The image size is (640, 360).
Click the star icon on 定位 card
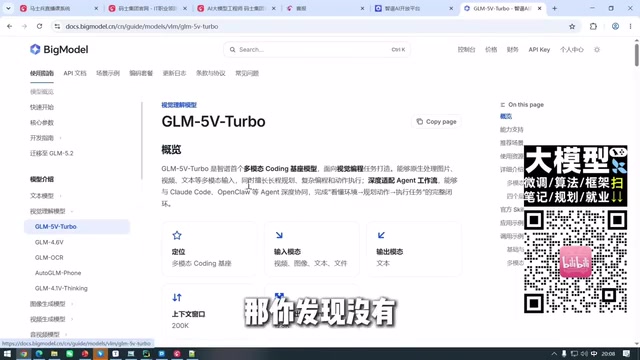click(x=177, y=235)
